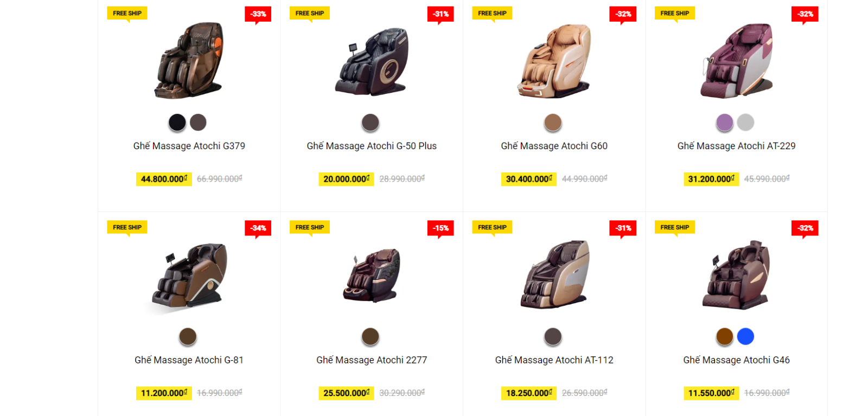Click the 44.800.000đ price of Atochi G379
This screenshot has height=416, width=868.
point(164,179)
